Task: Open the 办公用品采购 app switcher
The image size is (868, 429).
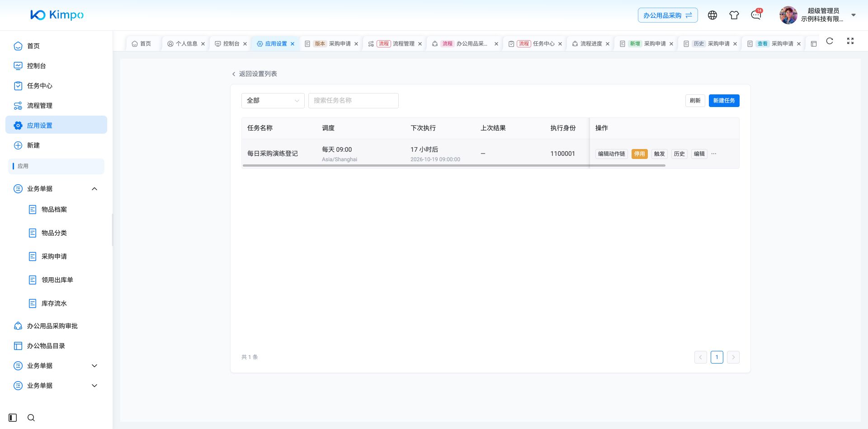Action: [668, 15]
